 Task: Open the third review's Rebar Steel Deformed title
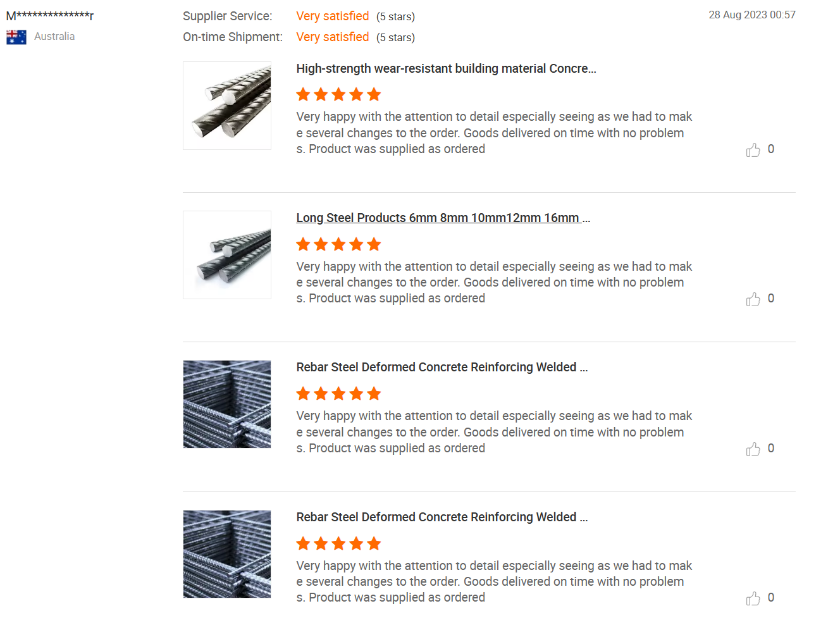tap(442, 368)
